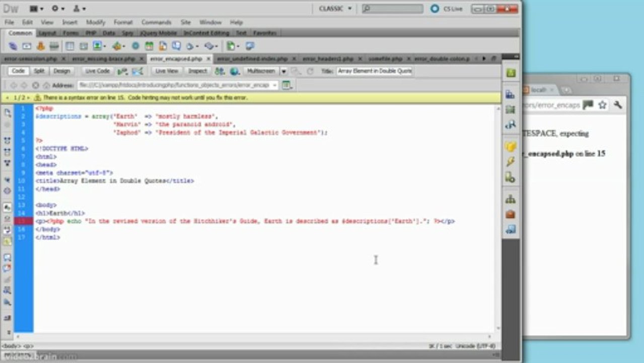Click the Address field in browser navigation bar
The height and width of the screenshot is (363, 644).
click(177, 85)
